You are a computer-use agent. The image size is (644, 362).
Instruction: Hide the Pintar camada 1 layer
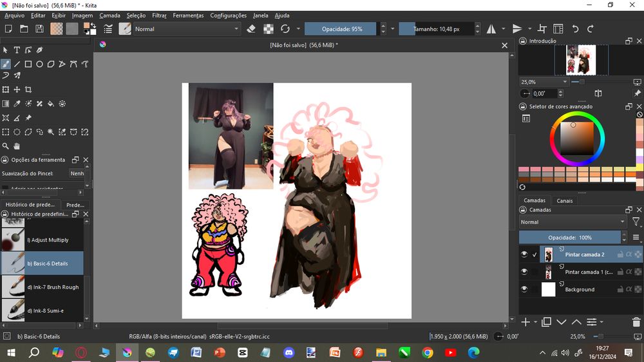(524, 272)
